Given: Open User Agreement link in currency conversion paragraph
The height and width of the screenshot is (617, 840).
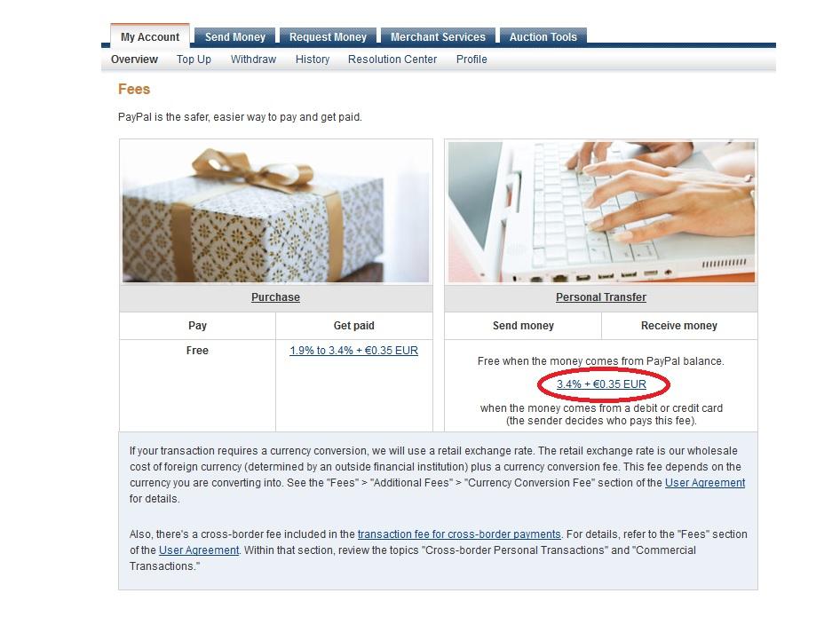Looking at the screenshot, I should pyautogui.click(x=705, y=483).
